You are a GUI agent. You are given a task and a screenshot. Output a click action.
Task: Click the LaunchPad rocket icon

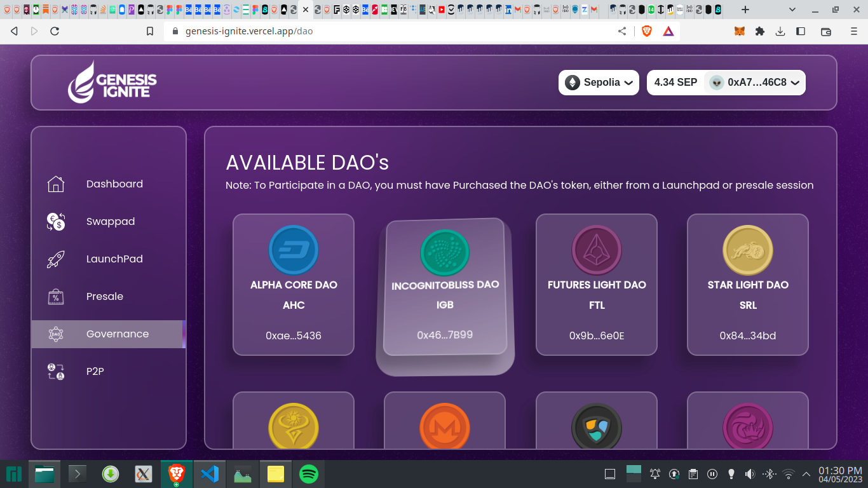coord(56,259)
